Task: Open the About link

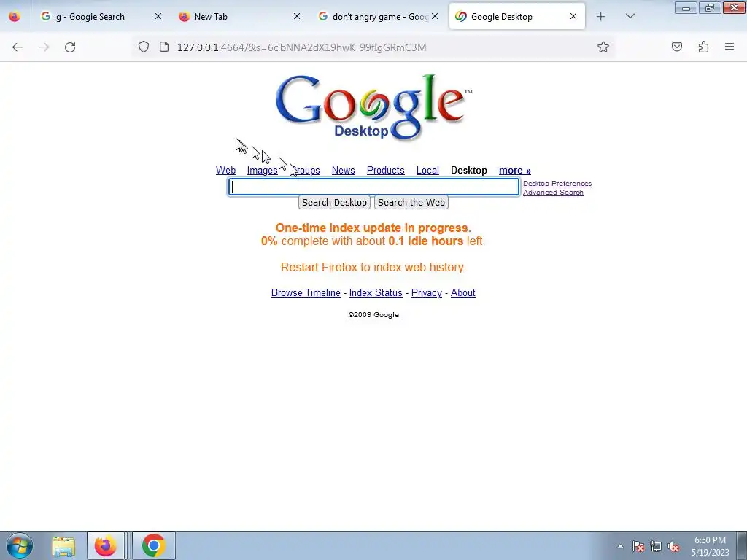Action: tap(462, 293)
